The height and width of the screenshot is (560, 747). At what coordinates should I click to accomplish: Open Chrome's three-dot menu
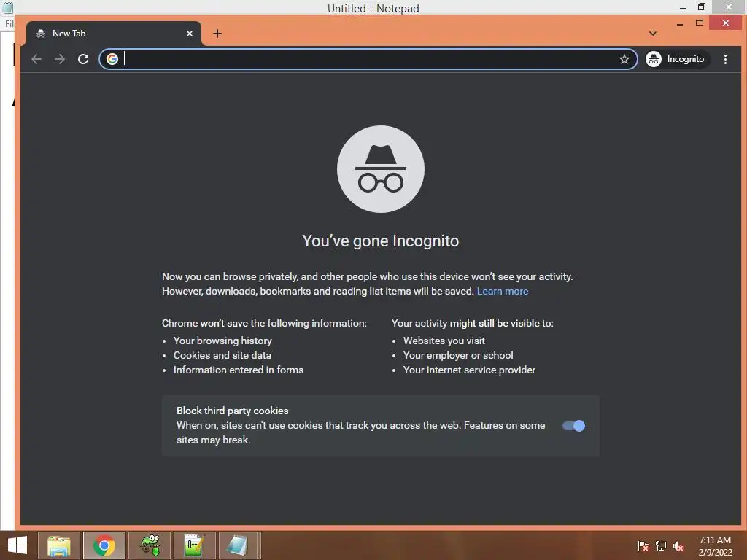725,59
